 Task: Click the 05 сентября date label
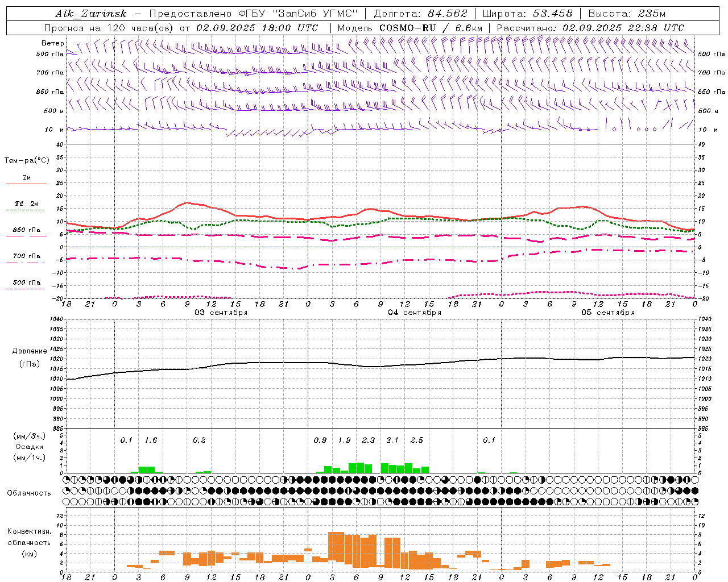coord(608,313)
